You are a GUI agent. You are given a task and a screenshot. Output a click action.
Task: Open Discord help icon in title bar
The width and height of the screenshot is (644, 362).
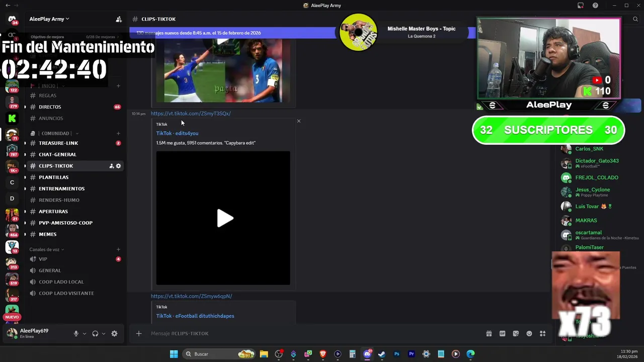[595, 6]
